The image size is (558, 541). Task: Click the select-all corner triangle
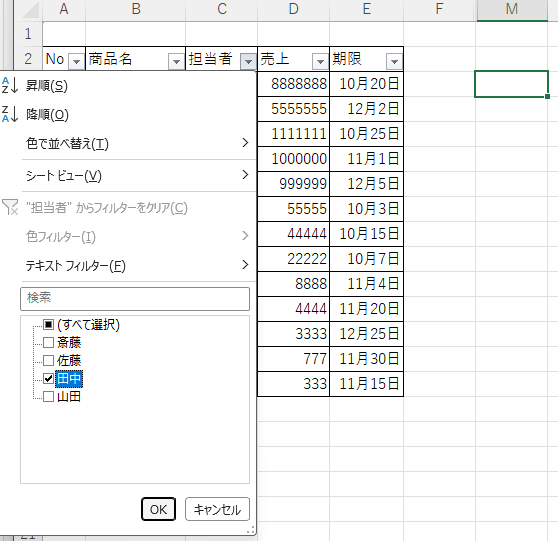coord(31,10)
